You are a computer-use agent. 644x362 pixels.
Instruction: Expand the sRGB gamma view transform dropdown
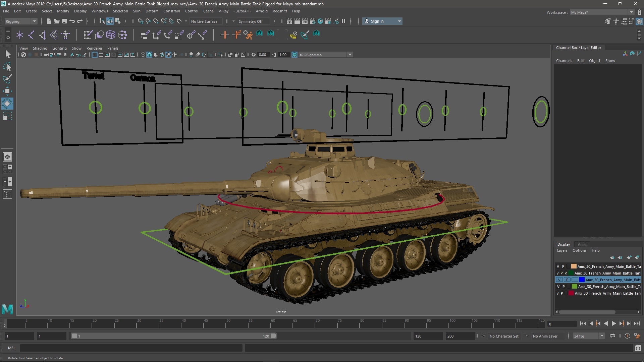tap(350, 55)
